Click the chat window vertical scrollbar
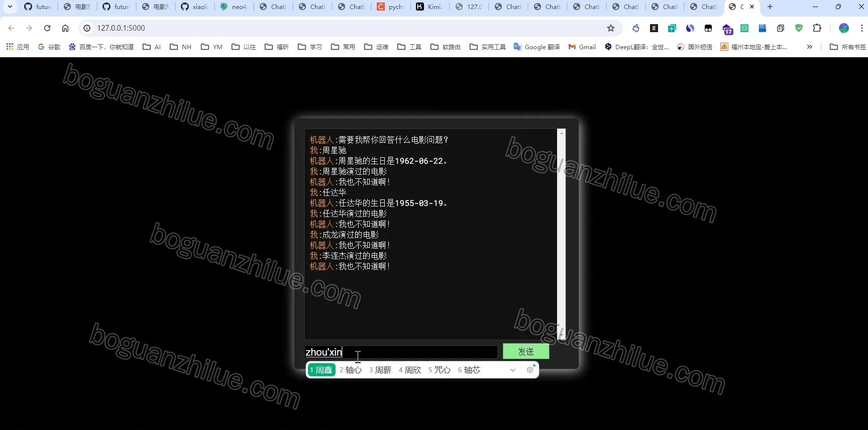Image resolution: width=868 pixels, height=430 pixels. (x=562, y=234)
